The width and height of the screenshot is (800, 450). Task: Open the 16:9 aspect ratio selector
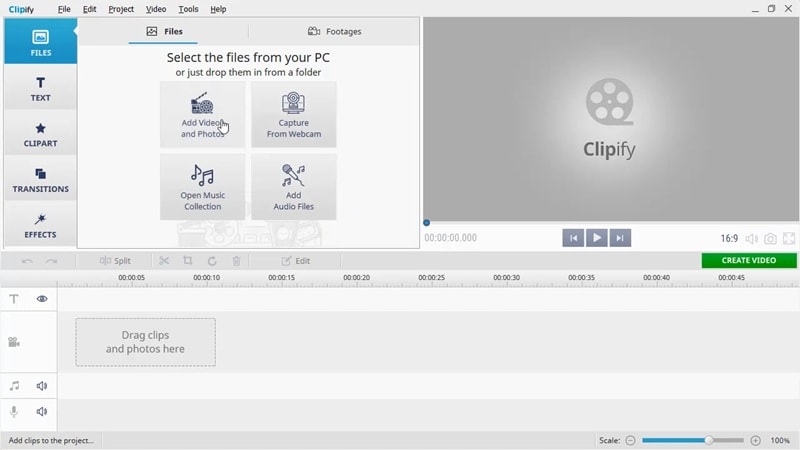[x=729, y=238]
